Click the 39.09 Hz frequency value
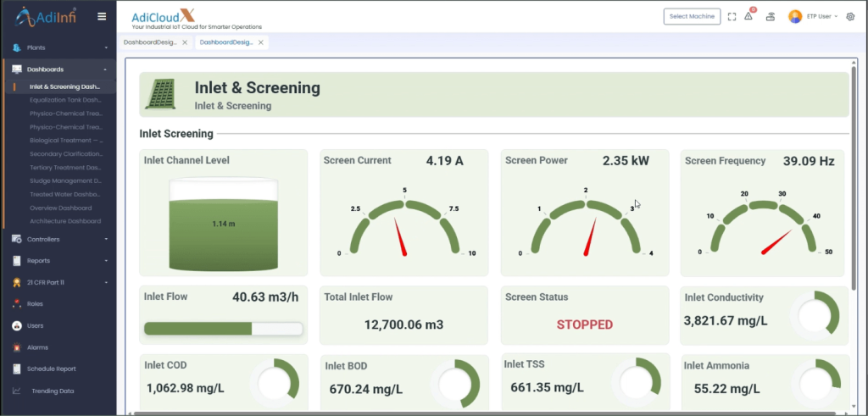 click(x=808, y=162)
